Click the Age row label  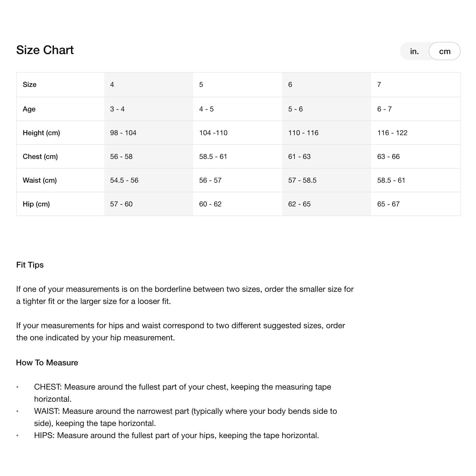click(29, 109)
